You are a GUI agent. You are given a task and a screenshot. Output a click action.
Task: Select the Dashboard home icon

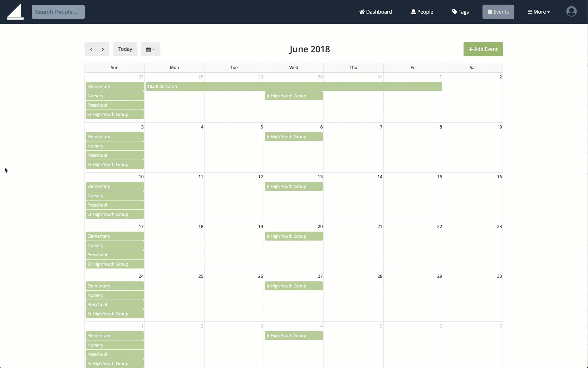pos(362,11)
